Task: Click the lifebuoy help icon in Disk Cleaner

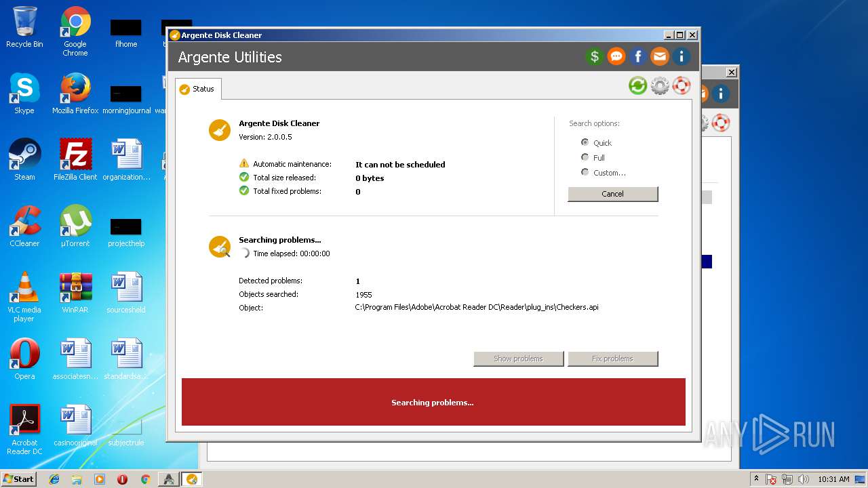Action: pyautogui.click(x=682, y=85)
